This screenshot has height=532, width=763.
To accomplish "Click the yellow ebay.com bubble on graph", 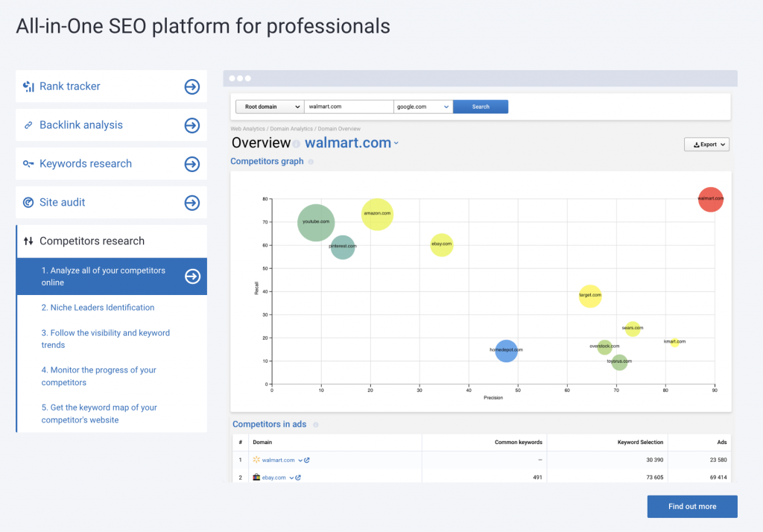I will (x=441, y=244).
